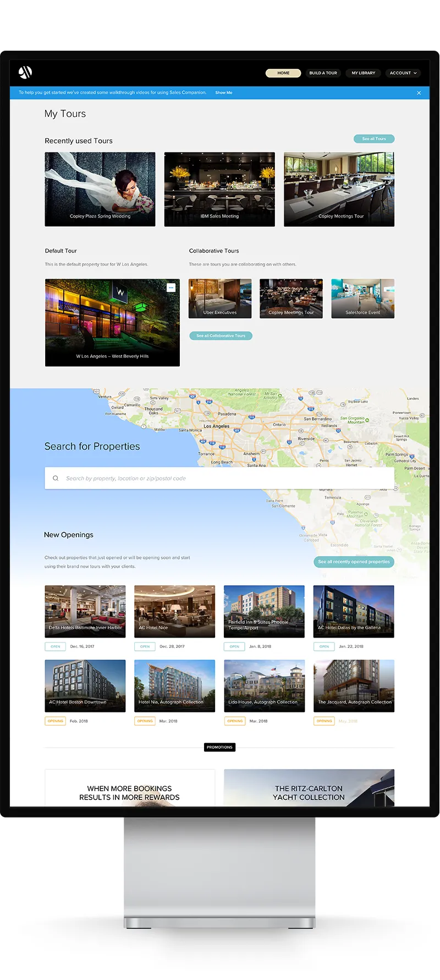
Task: Click the Pasadena label on the map
Action: pos(227,413)
